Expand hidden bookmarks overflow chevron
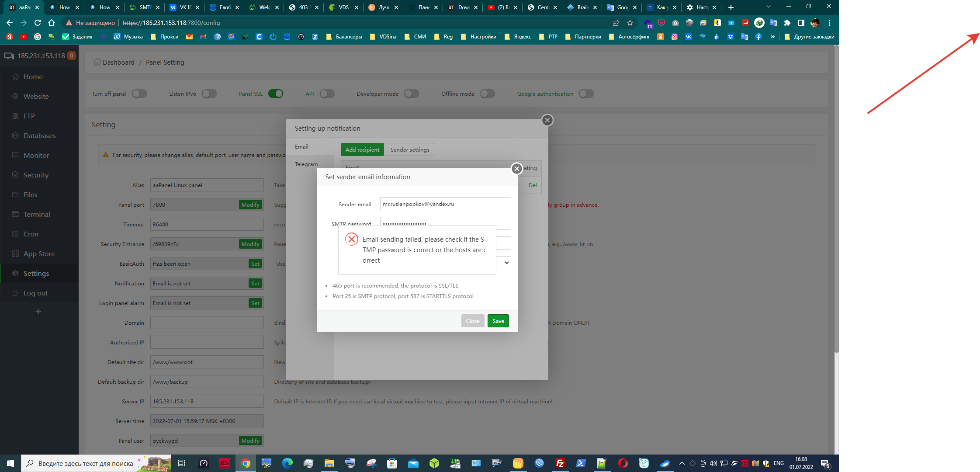This screenshot has width=980, height=472. click(x=772, y=37)
